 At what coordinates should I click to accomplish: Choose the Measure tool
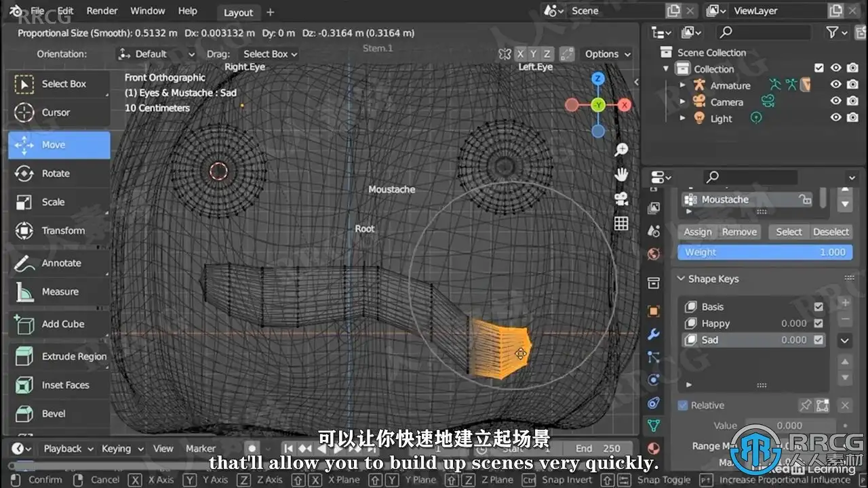click(59, 291)
